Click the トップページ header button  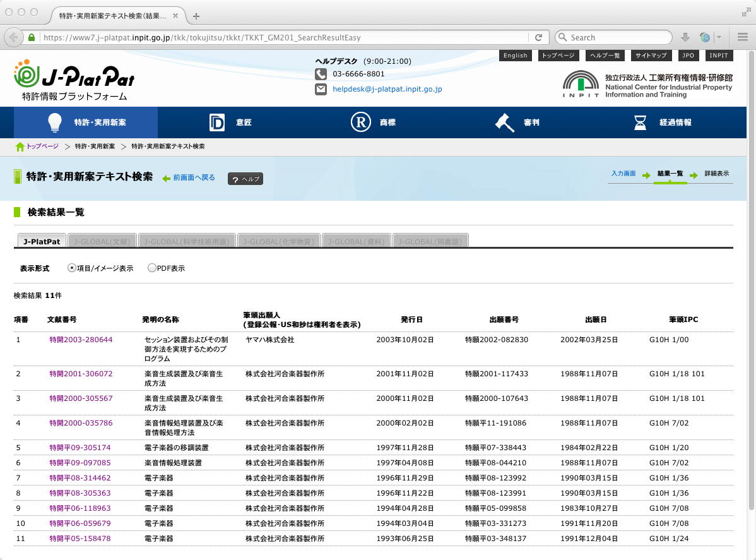click(x=558, y=56)
